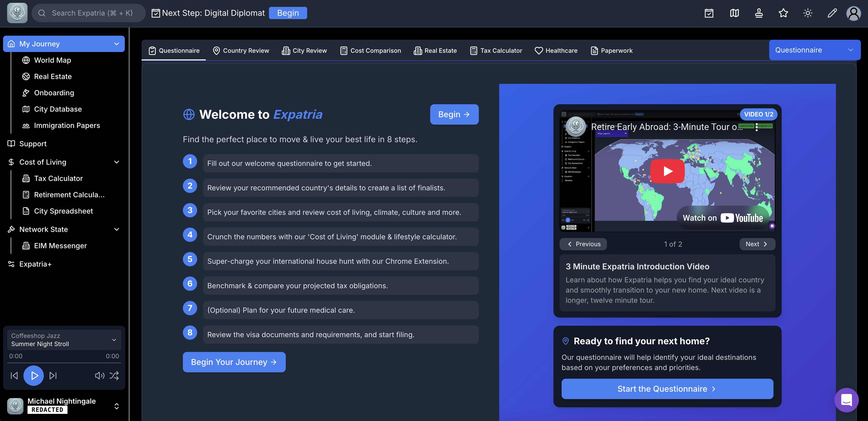
Task: Open Support in the sidebar
Action: coord(33,143)
